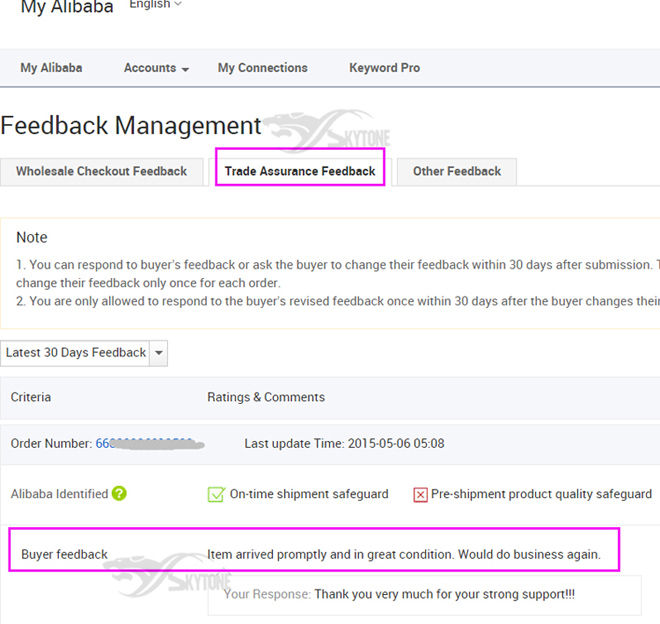Expand the Accounts menu
Viewport: 660px width, 624px height.
point(156,68)
